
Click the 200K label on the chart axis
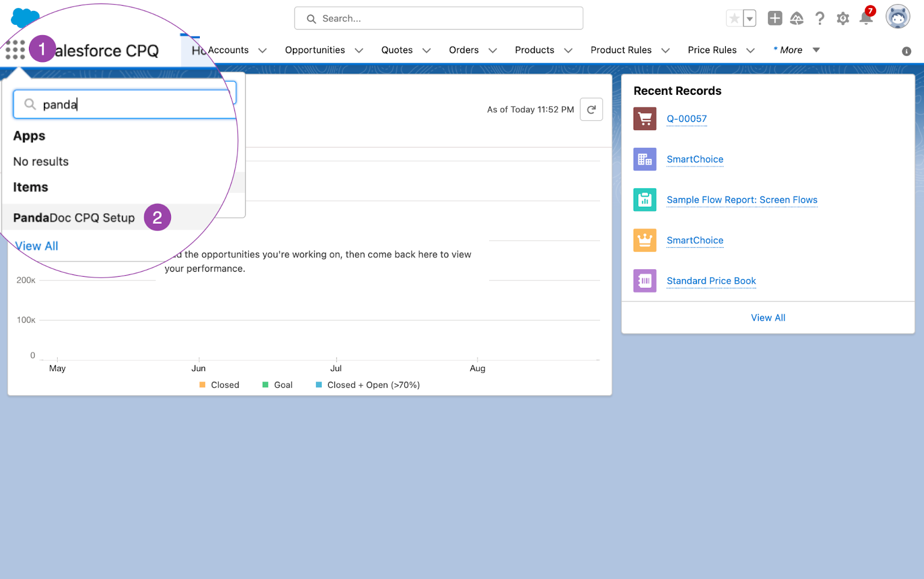tap(26, 280)
